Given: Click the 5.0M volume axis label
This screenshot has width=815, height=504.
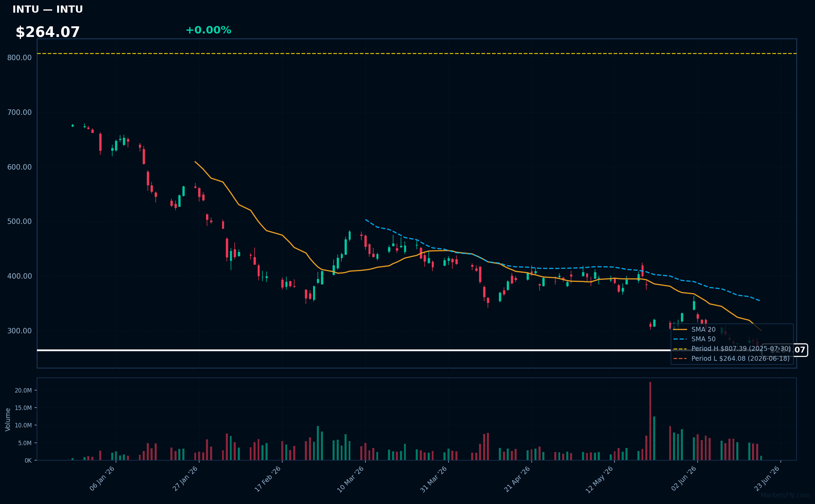Looking at the screenshot, I should 25,443.
